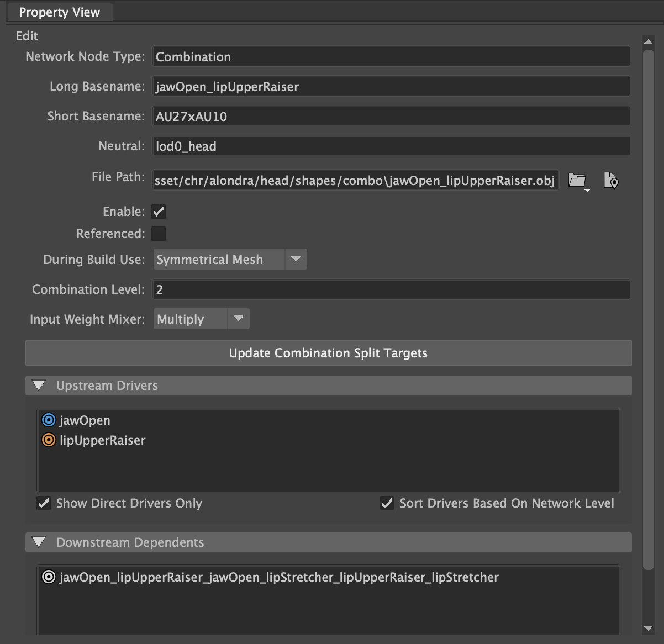Click the vertical scrollbar thumb
Screen dimensions: 664x644
click(649, 310)
